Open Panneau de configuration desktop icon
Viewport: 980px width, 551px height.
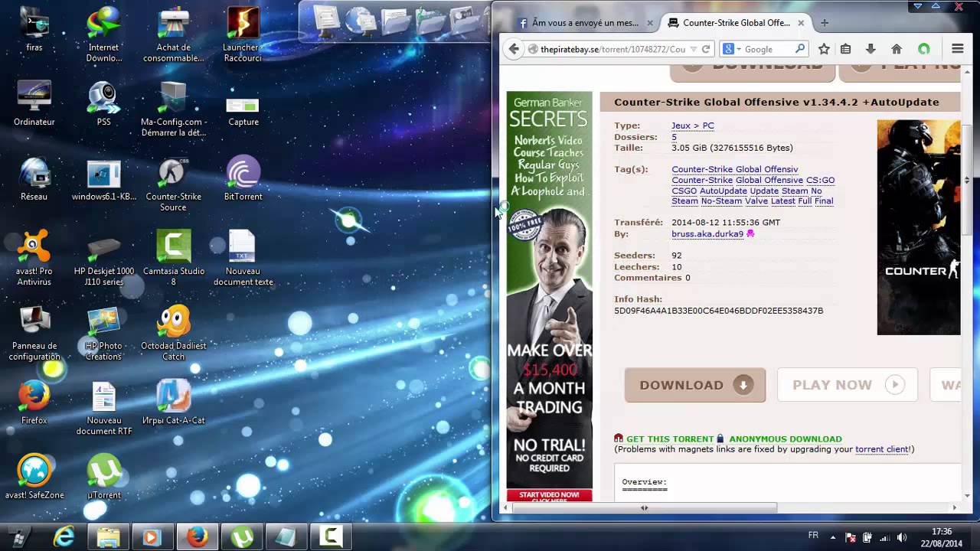click(x=34, y=333)
